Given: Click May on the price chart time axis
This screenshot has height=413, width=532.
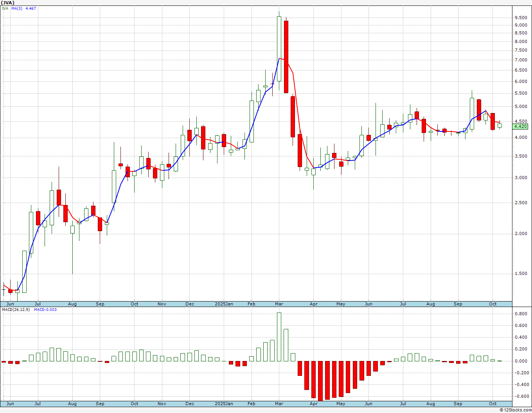Looking at the screenshot, I should point(341,304).
